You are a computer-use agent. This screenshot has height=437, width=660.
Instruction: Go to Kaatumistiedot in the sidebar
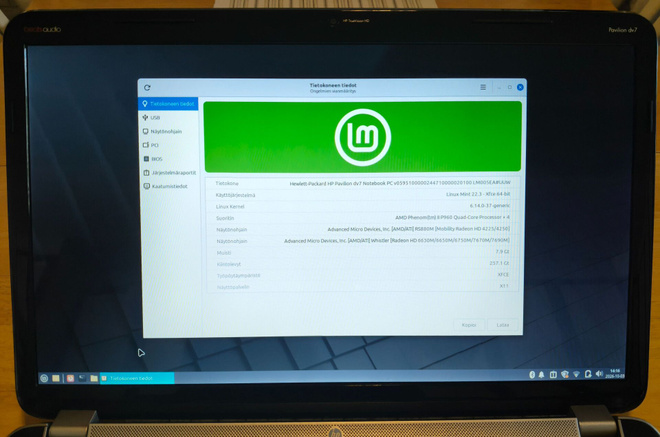coord(169,186)
